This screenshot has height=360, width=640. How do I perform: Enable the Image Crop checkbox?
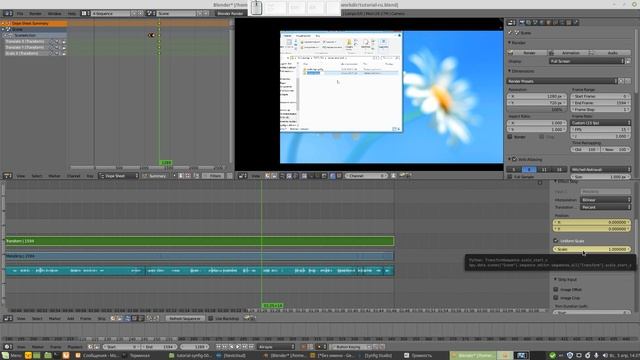[x=556, y=298]
